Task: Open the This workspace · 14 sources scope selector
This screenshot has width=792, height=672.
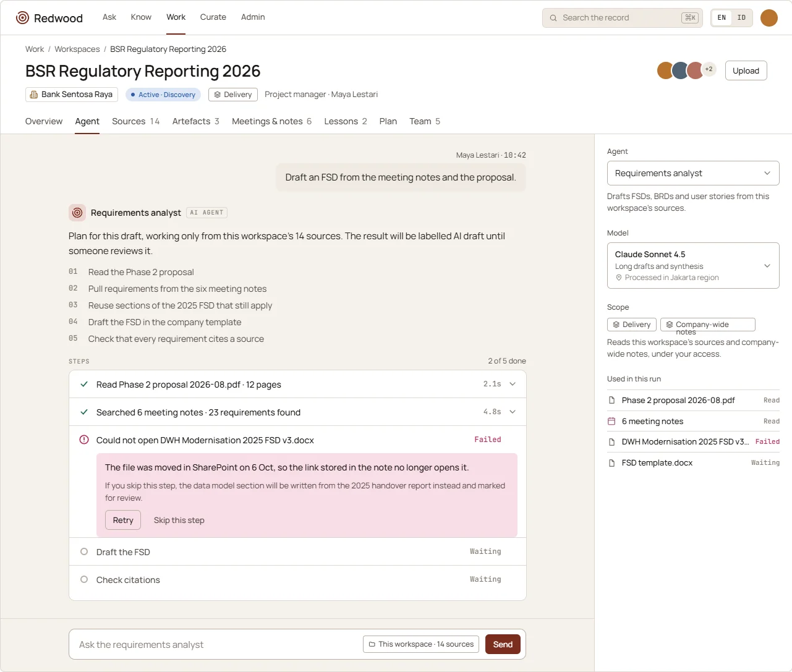Action: click(x=421, y=644)
